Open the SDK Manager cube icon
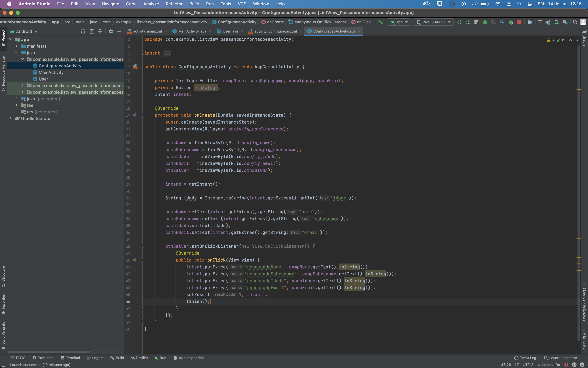588x368 pixels. tap(565, 22)
